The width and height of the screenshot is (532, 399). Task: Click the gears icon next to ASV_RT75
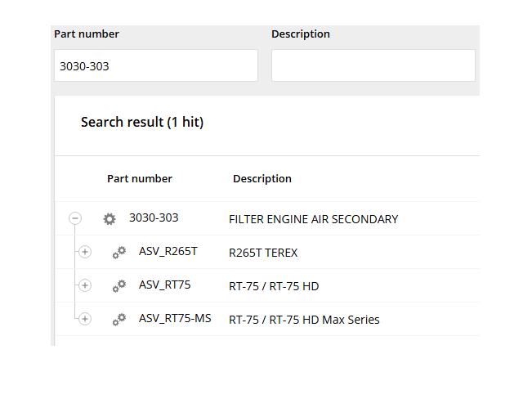[119, 285]
